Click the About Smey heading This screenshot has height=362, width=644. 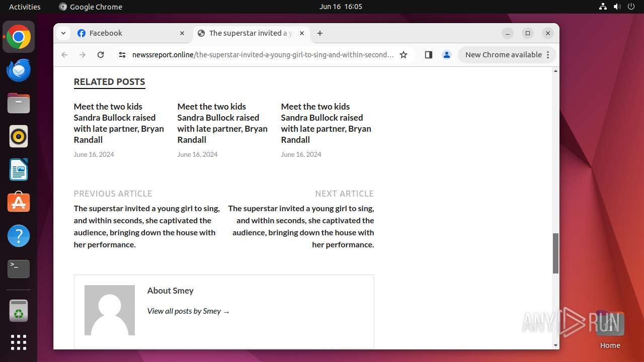(170, 291)
